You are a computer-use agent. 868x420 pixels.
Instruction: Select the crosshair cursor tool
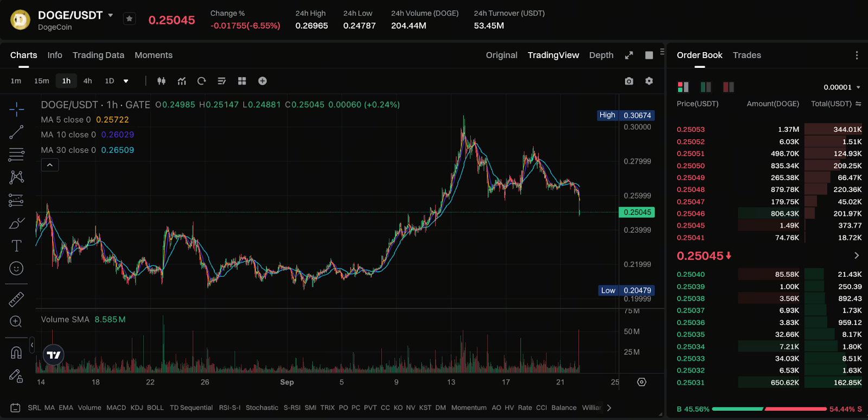(16, 109)
